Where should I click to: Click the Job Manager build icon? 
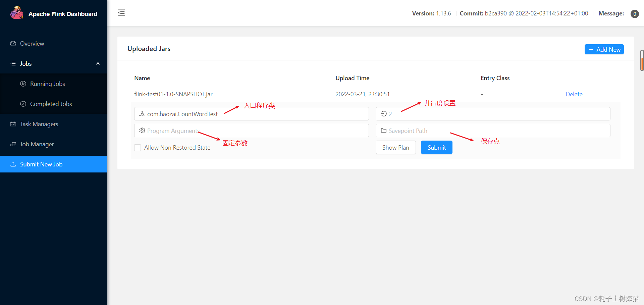(x=13, y=144)
